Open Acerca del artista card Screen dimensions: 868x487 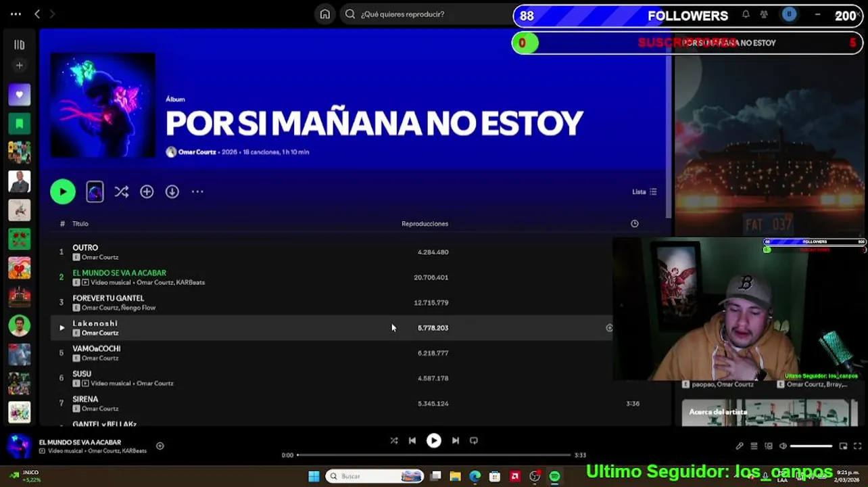(x=770, y=413)
